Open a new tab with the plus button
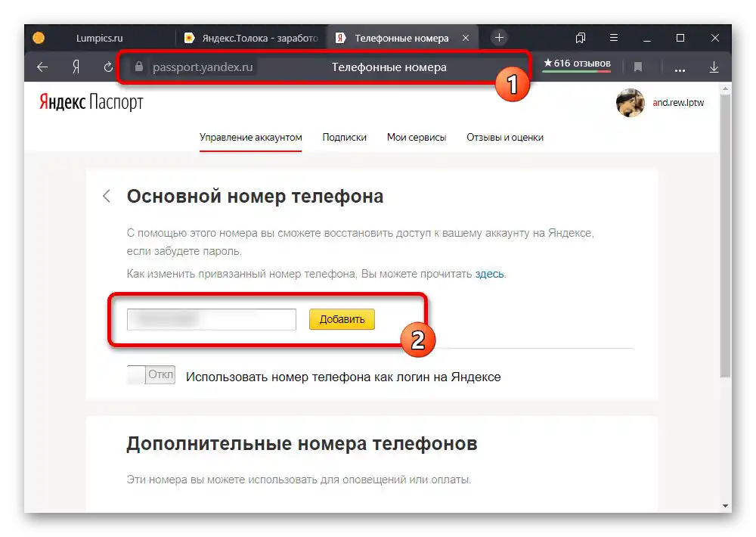756x537 pixels. 499,38
